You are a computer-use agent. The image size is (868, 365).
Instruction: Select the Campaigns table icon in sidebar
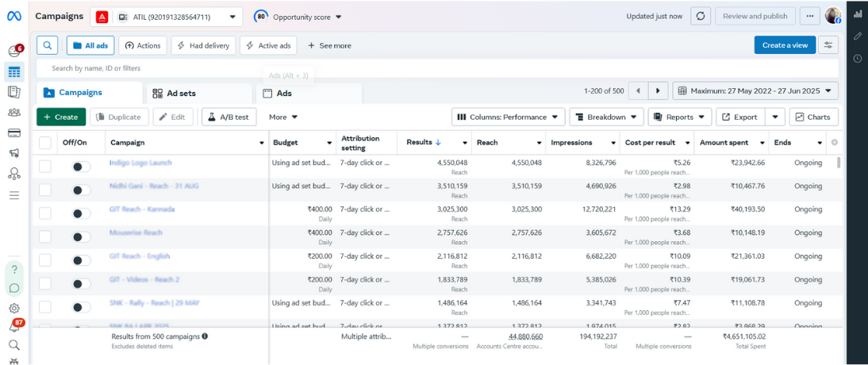pos(14,72)
